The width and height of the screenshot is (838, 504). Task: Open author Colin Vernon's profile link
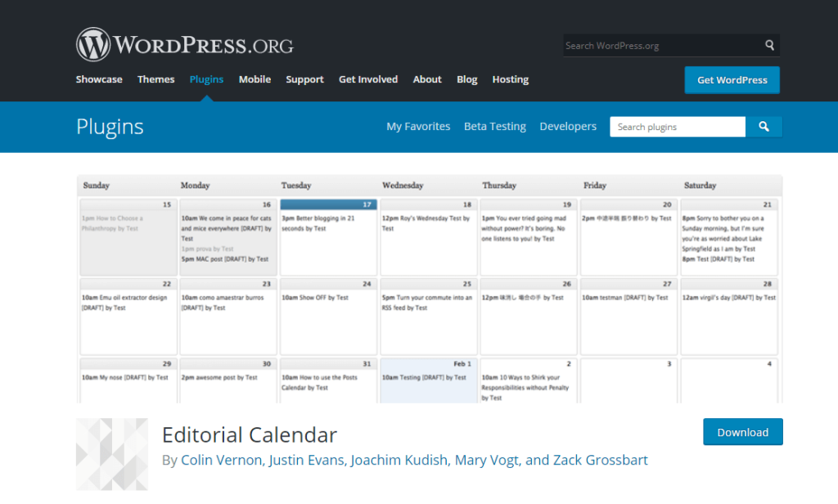222,460
